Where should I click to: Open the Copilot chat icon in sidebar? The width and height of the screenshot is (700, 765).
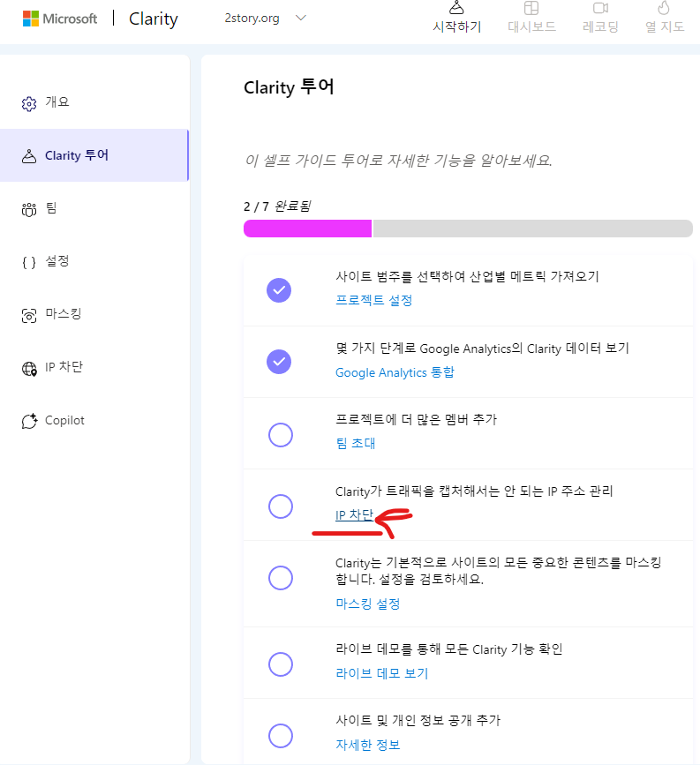click(27, 420)
